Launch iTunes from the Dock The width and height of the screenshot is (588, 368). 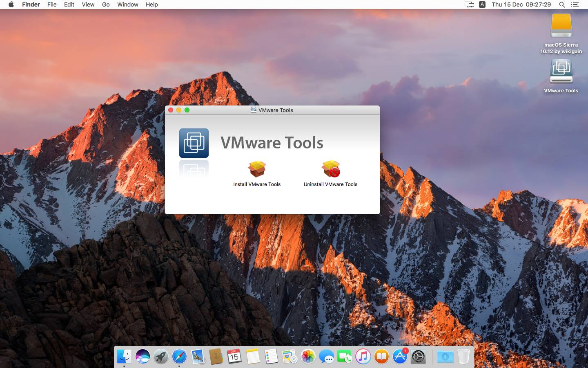(363, 357)
